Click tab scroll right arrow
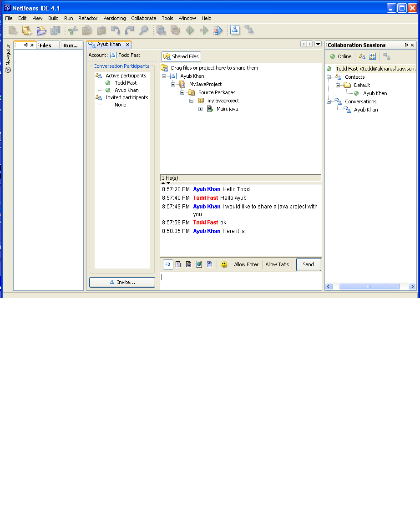Image resolution: width=420 pixels, height=527 pixels. click(x=310, y=44)
